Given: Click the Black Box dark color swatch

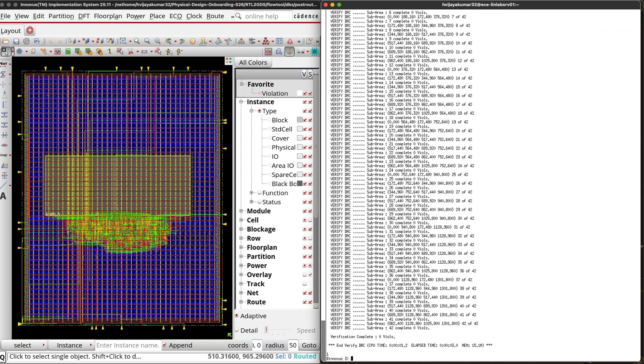Looking at the screenshot, I should 300,183.
